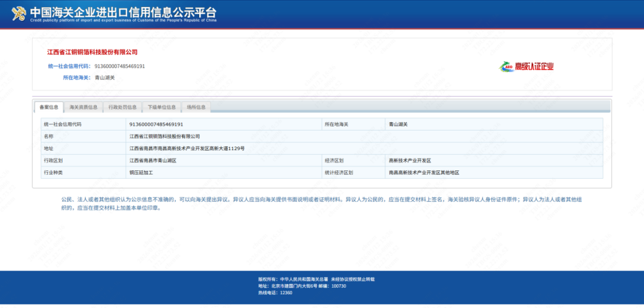Open the 行政处罚信息 tab
This screenshot has height=308, width=644.
[122, 107]
